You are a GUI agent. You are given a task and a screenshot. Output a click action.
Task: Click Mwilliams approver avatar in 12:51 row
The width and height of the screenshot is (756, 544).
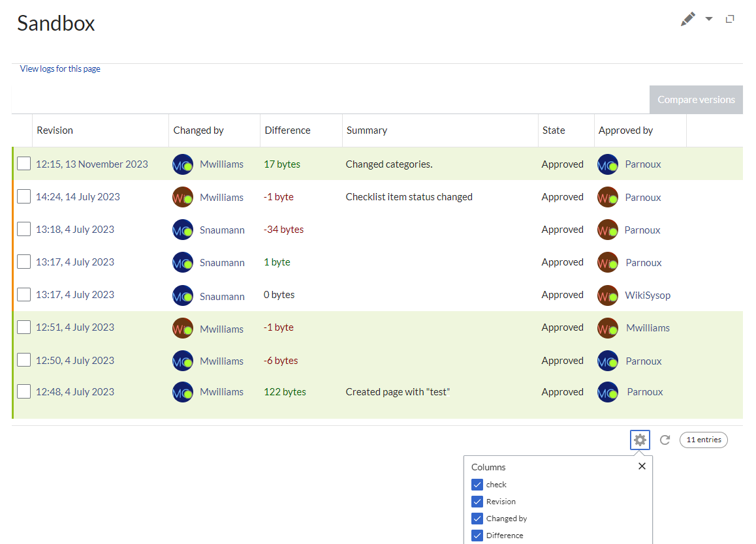click(608, 328)
